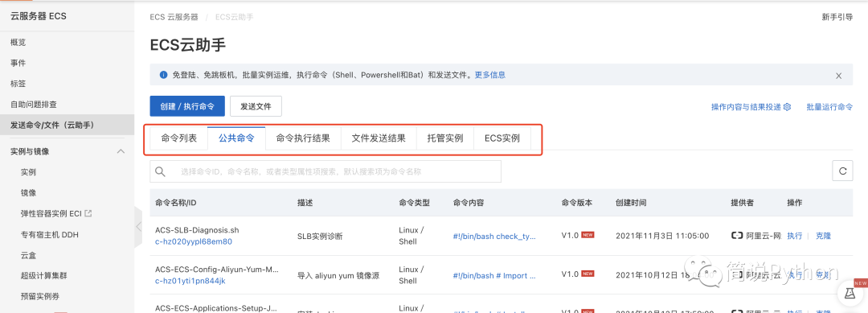Open 自助问题排查 in the sidebar
The width and height of the screenshot is (868, 313).
tap(34, 104)
